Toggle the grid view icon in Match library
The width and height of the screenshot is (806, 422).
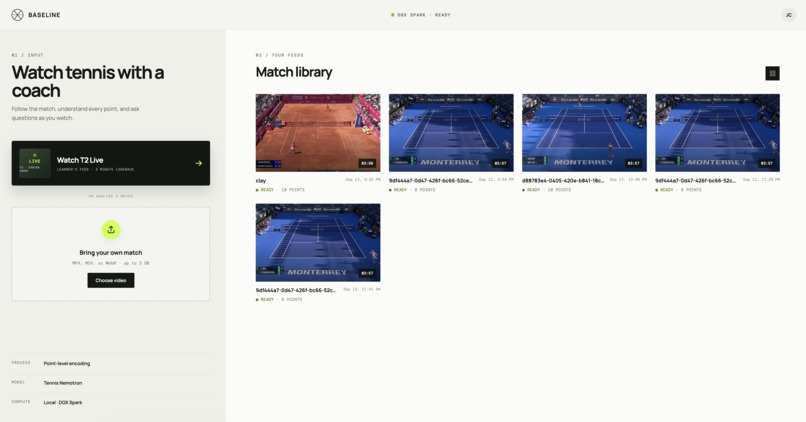tap(772, 74)
